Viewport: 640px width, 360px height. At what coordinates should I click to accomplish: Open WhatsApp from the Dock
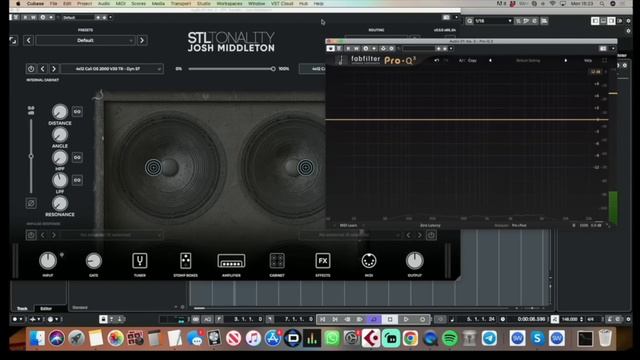tap(332, 338)
